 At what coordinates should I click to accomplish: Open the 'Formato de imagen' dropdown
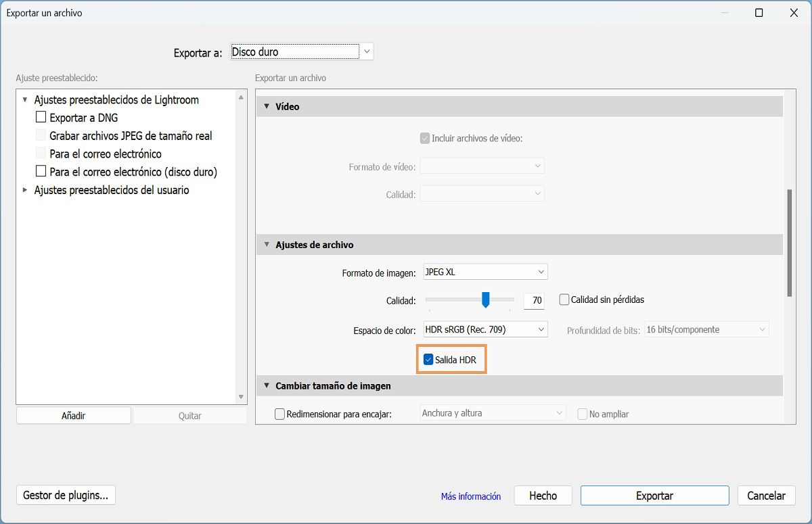pyautogui.click(x=540, y=271)
